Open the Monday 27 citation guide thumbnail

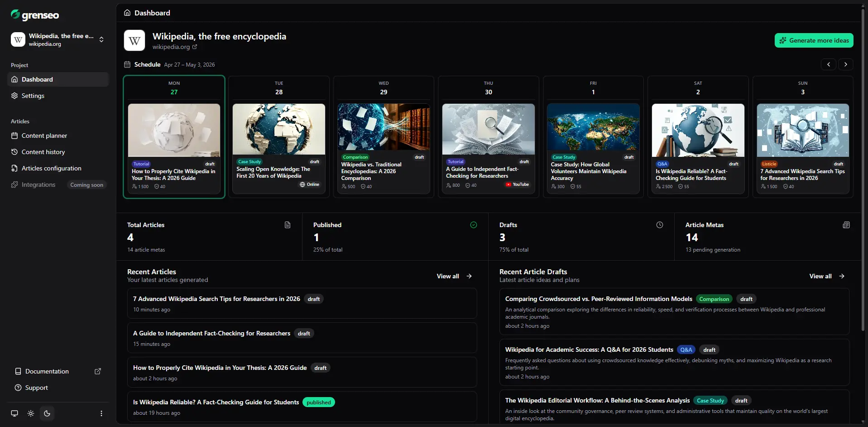click(174, 130)
